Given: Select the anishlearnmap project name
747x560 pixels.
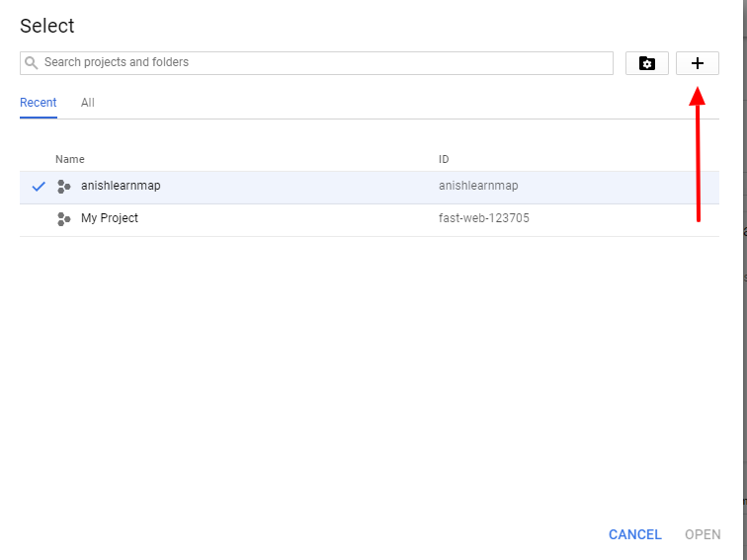Looking at the screenshot, I should 121,186.
